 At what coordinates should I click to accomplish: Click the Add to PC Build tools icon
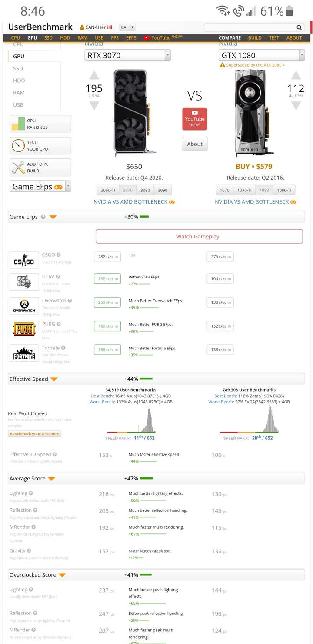[18, 168]
